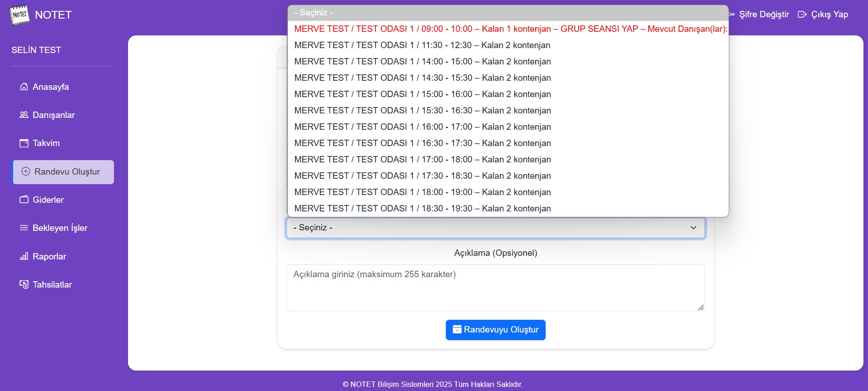Click the Randevu Oluştur plus-circle icon
This screenshot has width=868, height=391.
(26, 171)
